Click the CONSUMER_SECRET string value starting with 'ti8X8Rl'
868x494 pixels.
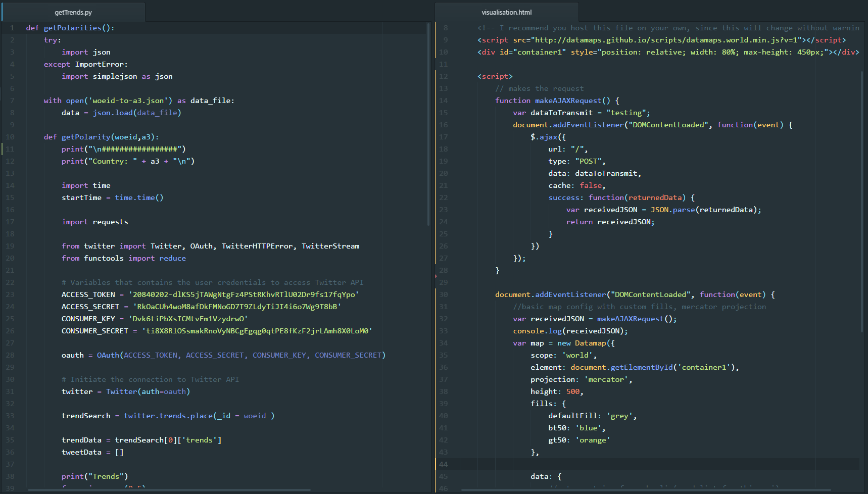(x=257, y=331)
